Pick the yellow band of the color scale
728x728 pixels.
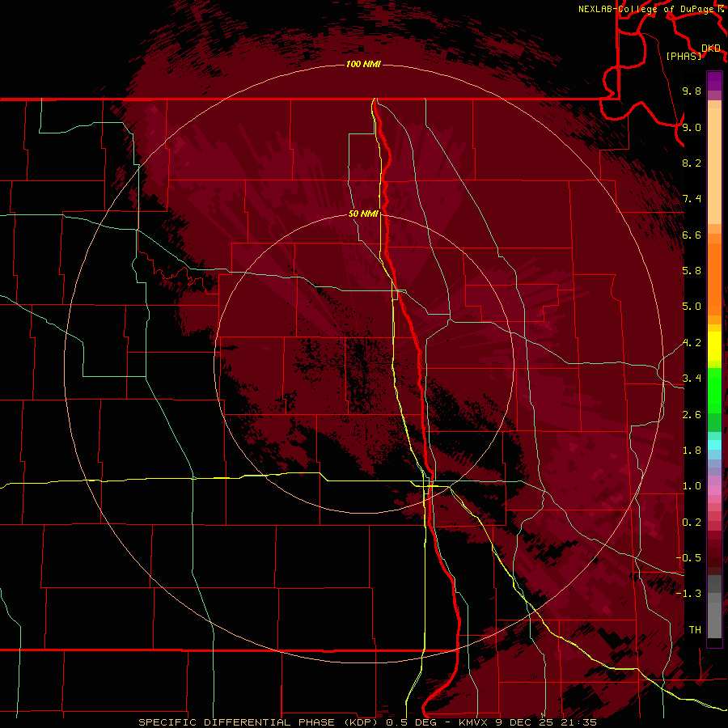(714, 346)
